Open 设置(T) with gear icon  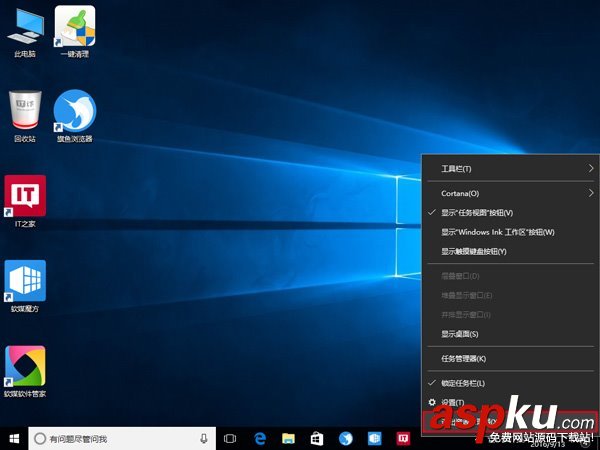point(510,402)
